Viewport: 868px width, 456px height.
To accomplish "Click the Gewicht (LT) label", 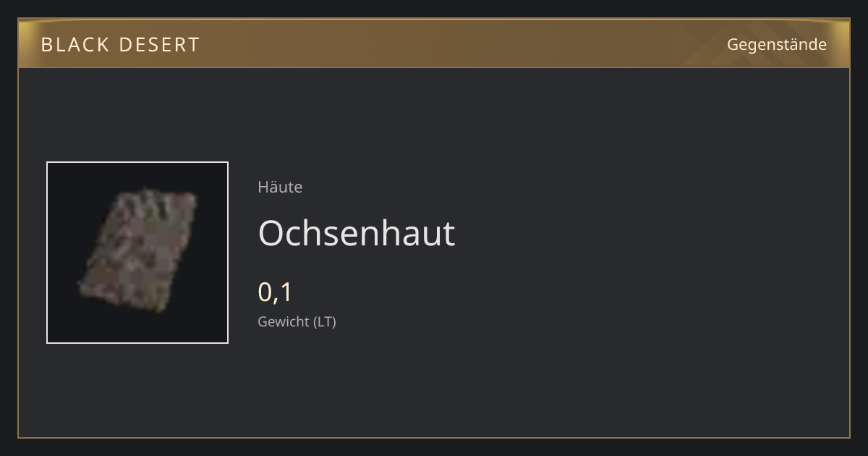I will pos(297,321).
